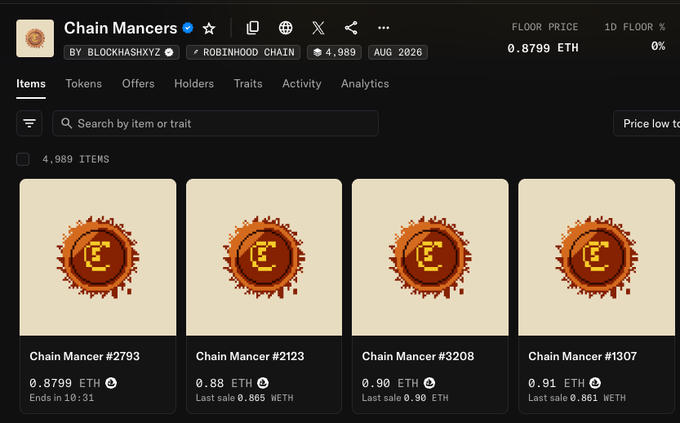Click marketplace icon next to 0.90 ETH price
The image size is (680, 423).
429,383
